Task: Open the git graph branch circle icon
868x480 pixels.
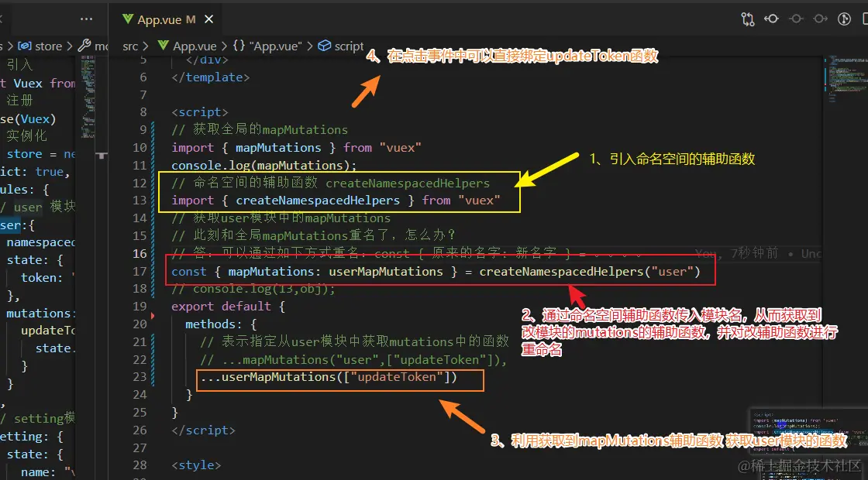Action: tap(844, 19)
